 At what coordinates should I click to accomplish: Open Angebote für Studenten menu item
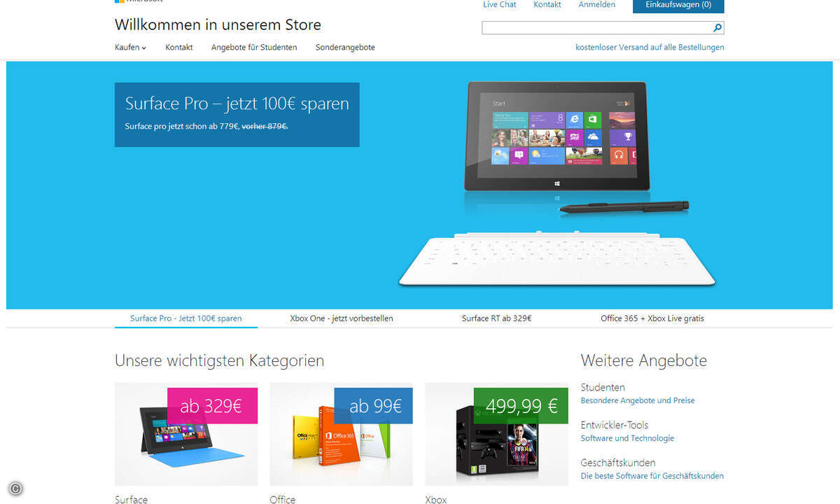(x=254, y=48)
